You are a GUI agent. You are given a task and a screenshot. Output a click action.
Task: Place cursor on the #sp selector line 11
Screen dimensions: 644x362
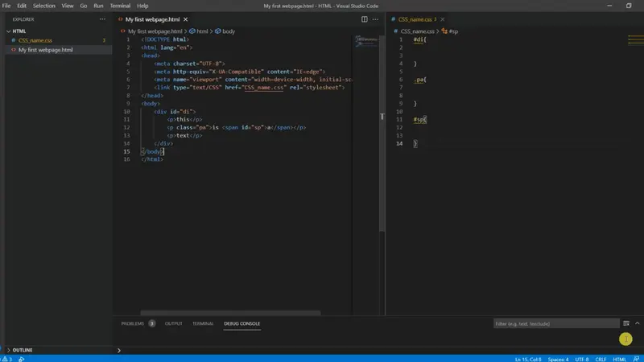tap(418, 119)
